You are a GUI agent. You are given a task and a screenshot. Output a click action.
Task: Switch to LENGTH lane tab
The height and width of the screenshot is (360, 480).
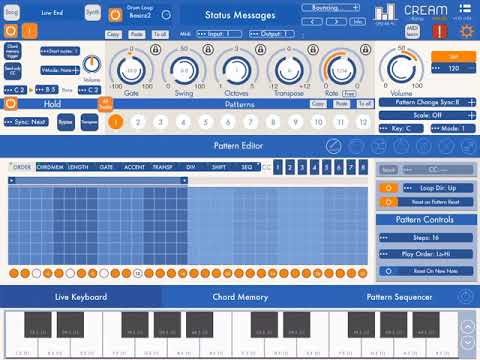tap(78, 167)
